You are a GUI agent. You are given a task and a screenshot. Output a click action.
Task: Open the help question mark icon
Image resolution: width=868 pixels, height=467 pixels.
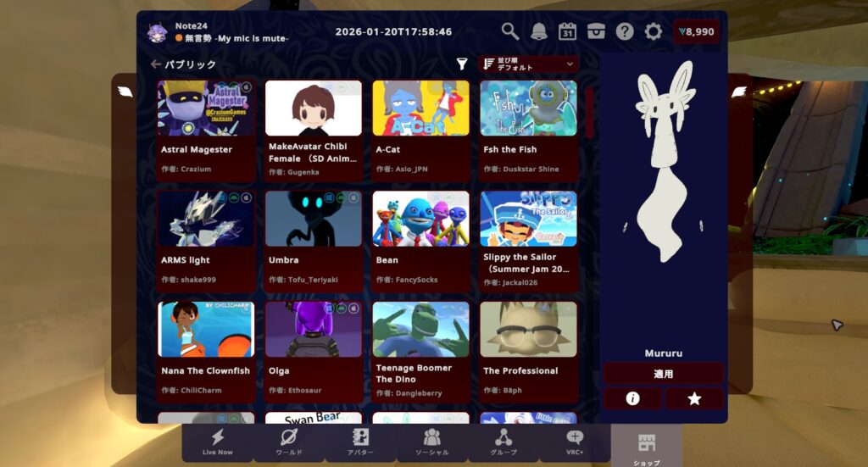[625, 31]
